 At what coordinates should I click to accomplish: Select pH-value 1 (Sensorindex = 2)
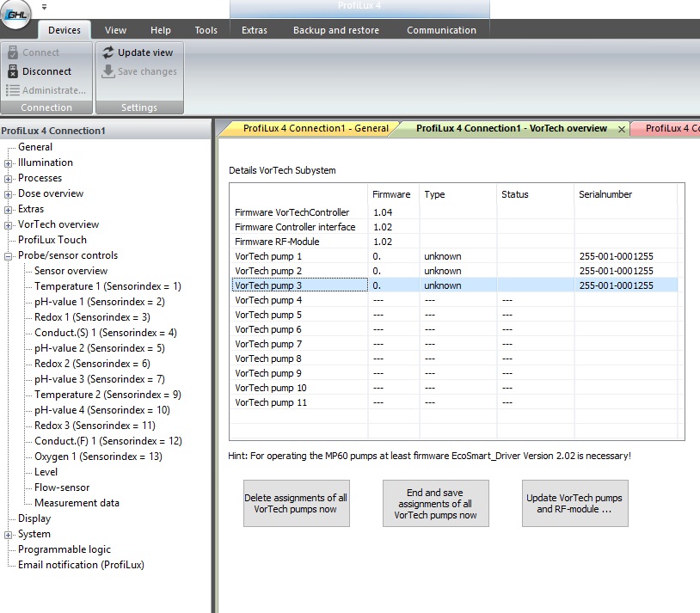click(100, 302)
